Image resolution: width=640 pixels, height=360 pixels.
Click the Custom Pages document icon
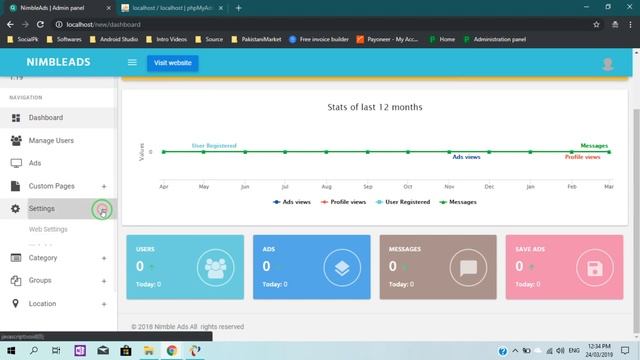(16, 186)
